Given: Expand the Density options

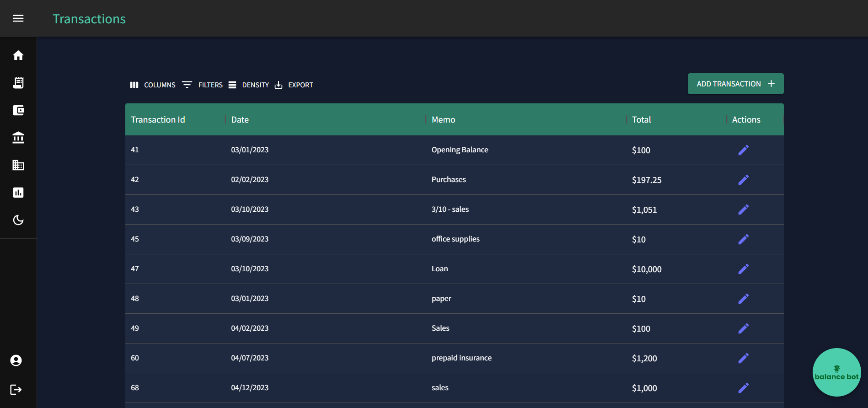Looking at the screenshot, I should (x=249, y=85).
